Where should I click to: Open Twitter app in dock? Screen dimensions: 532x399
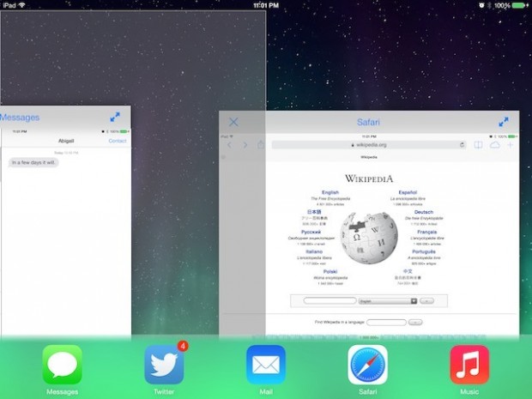coord(164,365)
